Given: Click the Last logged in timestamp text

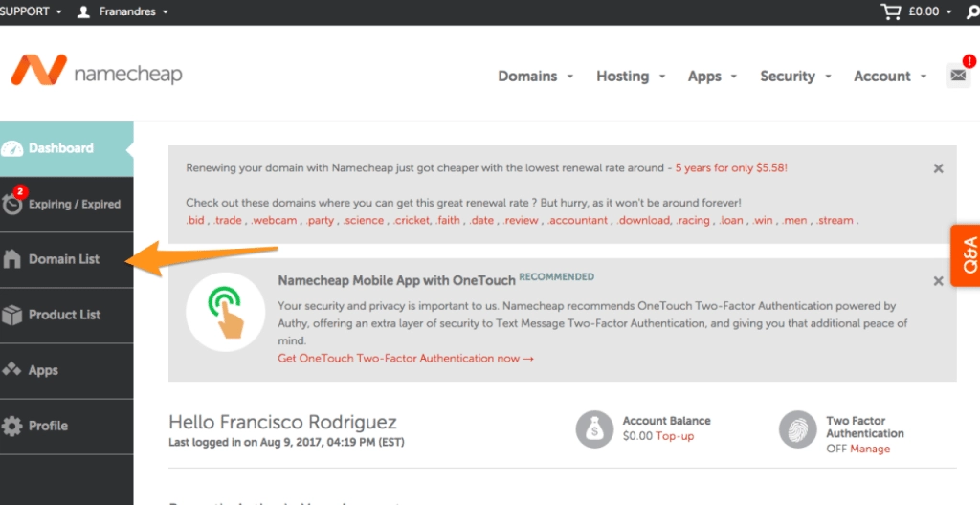Looking at the screenshot, I should (x=286, y=443).
